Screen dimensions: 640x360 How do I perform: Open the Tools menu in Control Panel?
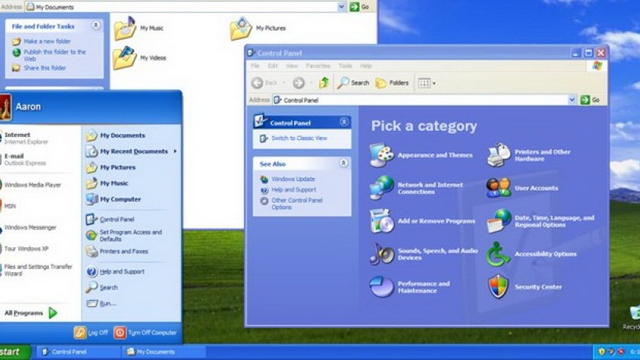[x=345, y=66]
